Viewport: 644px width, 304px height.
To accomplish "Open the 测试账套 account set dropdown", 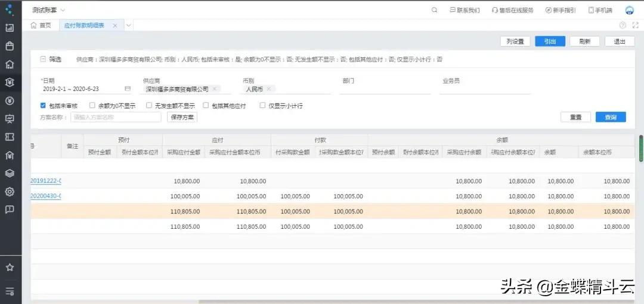I will click(48, 10).
